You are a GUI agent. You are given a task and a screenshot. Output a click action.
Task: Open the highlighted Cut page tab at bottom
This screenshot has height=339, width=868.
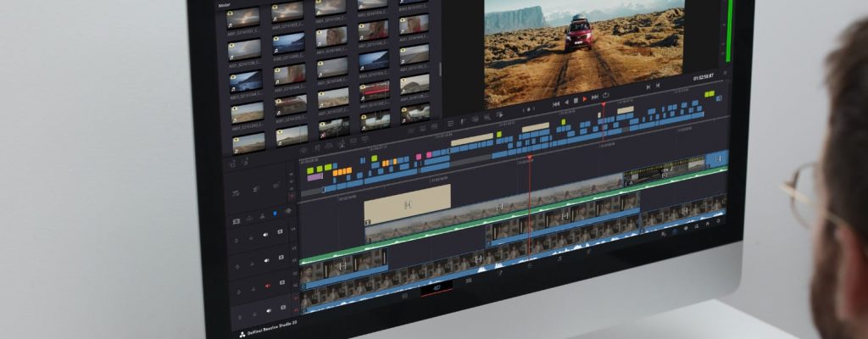437,287
